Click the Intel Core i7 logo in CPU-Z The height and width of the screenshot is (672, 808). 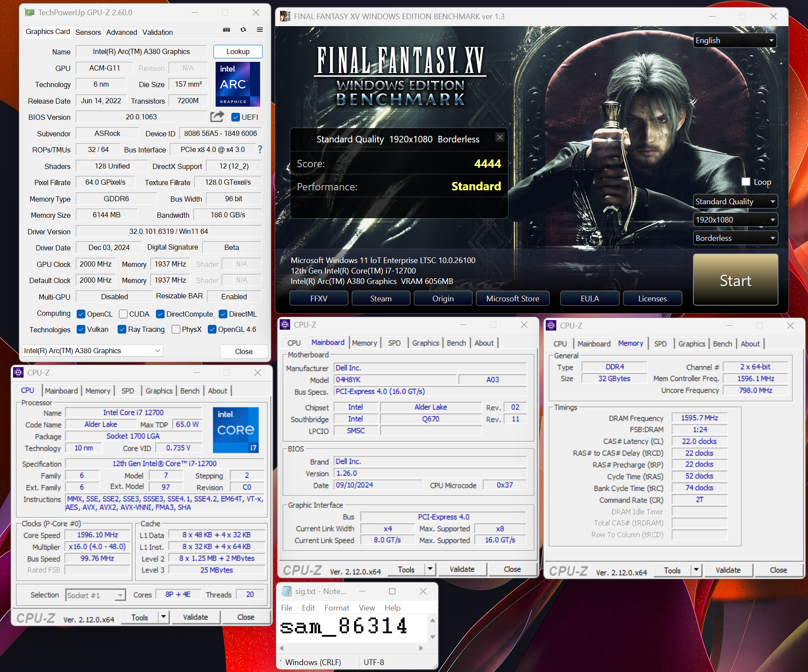(236, 430)
